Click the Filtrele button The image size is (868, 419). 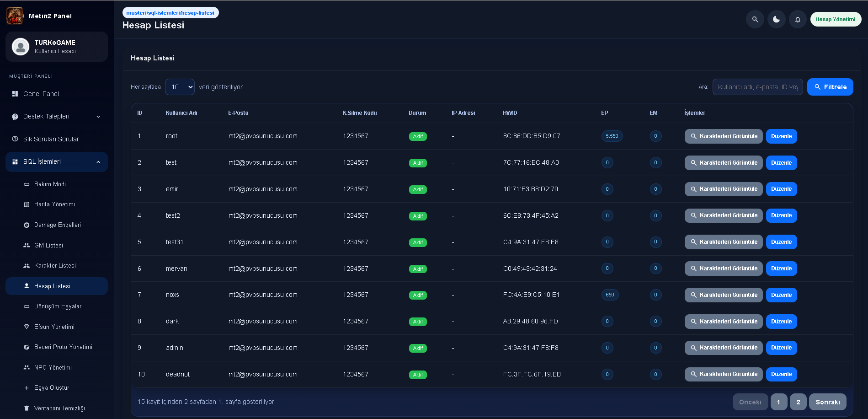(x=830, y=87)
